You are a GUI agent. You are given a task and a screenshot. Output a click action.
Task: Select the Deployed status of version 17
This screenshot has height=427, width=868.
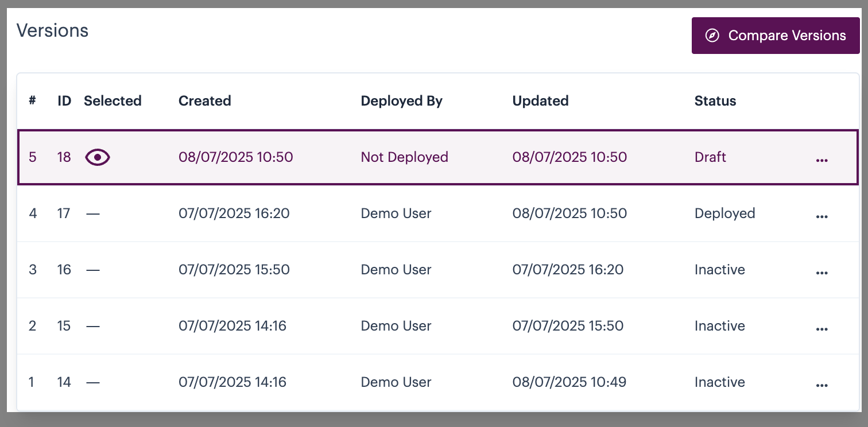point(724,214)
